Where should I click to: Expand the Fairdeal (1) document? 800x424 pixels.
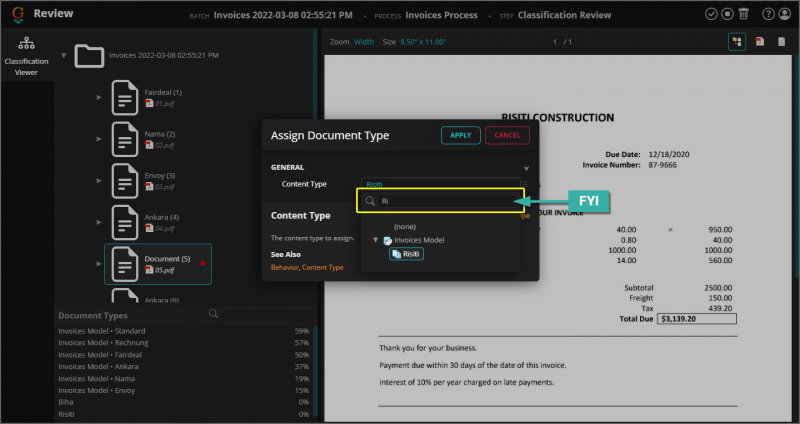pos(99,97)
